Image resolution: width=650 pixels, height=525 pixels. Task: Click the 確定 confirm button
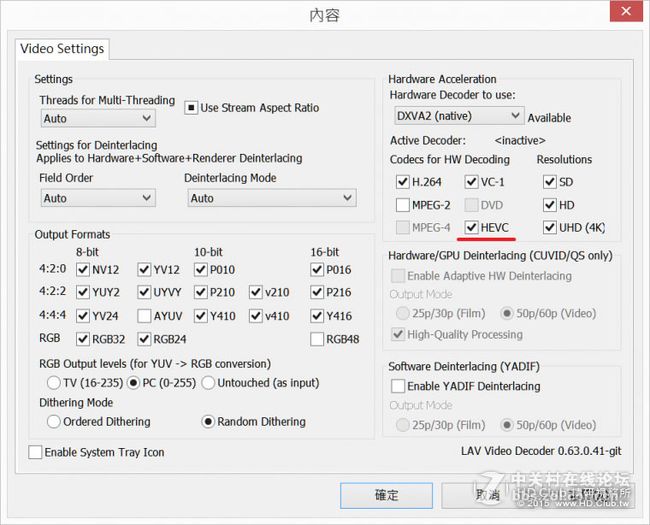[386, 495]
